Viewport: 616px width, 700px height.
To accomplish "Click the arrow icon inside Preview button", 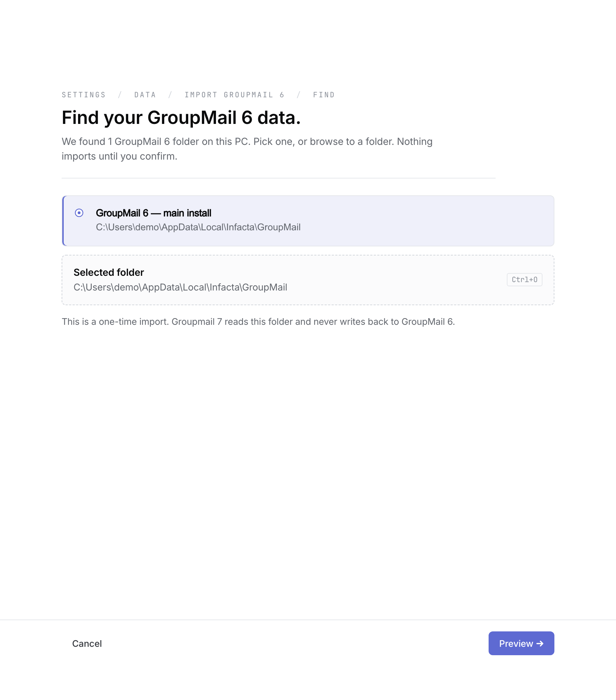I will tap(540, 643).
